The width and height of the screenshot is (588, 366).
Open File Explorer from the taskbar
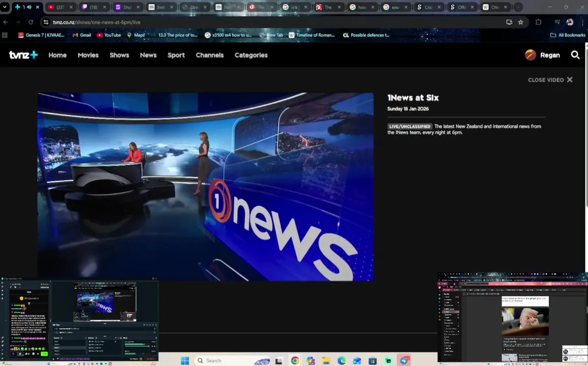326,361
